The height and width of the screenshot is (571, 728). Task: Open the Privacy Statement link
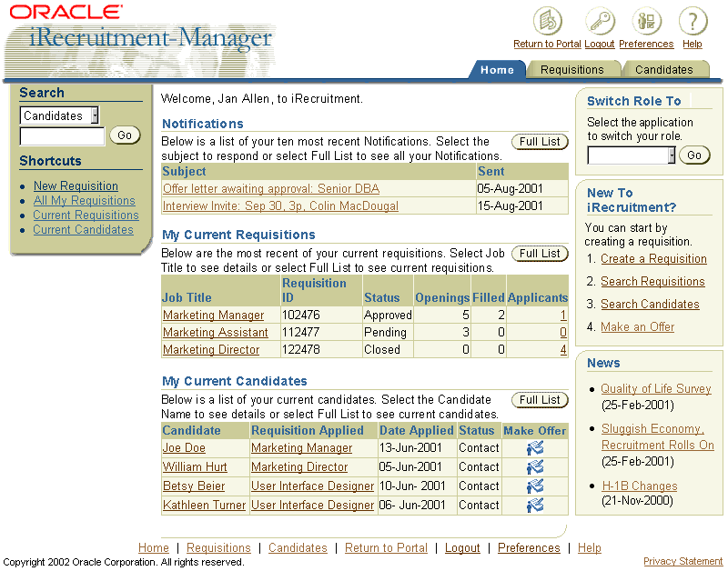(683, 562)
